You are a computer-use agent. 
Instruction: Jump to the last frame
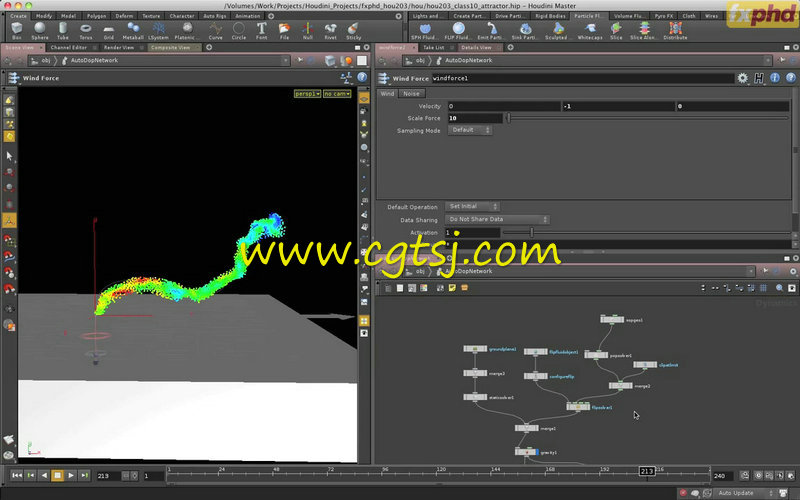coord(84,476)
